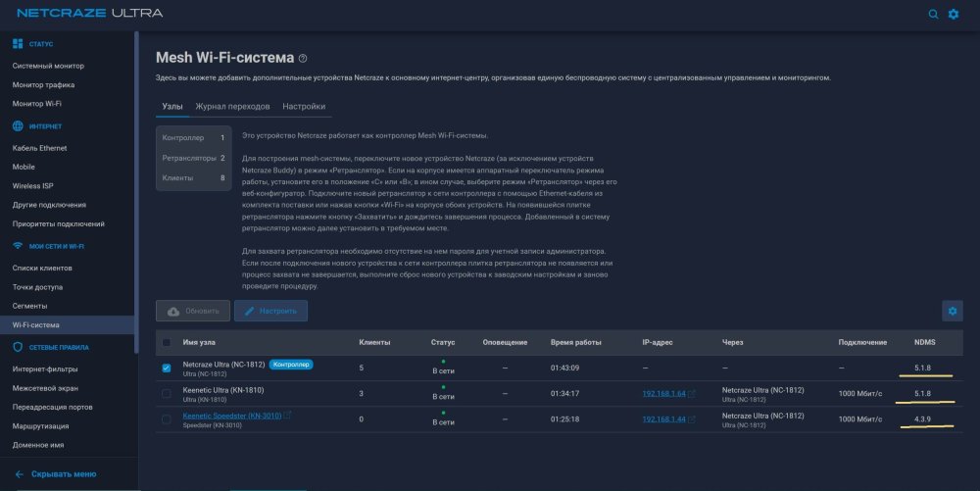Check the Keenetic Speedster (KN-3010) row checkbox

(167, 419)
